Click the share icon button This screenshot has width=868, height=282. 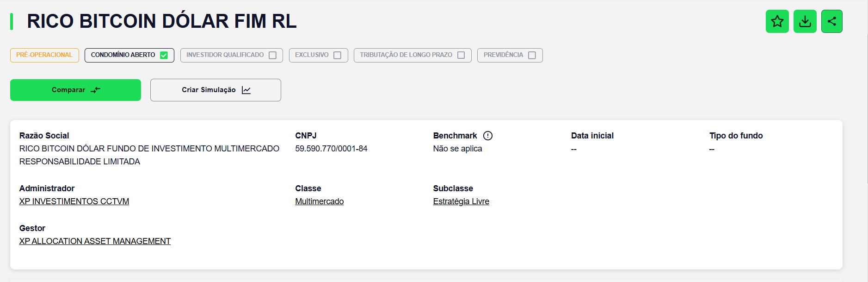pos(831,21)
